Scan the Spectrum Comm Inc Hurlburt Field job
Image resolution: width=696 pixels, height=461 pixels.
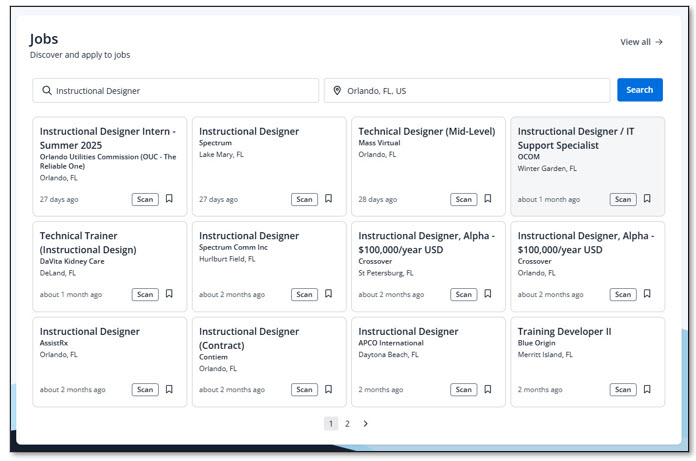(x=304, y=295)
